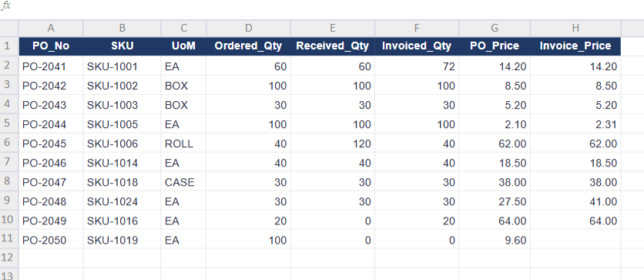
Task: Select column D header
Action: tap(249, 28)
